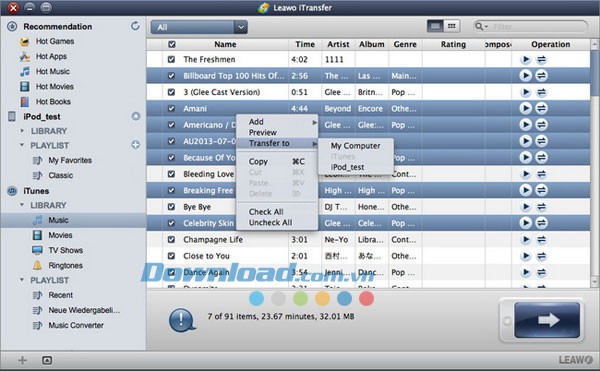Click the bottom bar upload-box icon
600x371 pixels.
tap(47, 360)
